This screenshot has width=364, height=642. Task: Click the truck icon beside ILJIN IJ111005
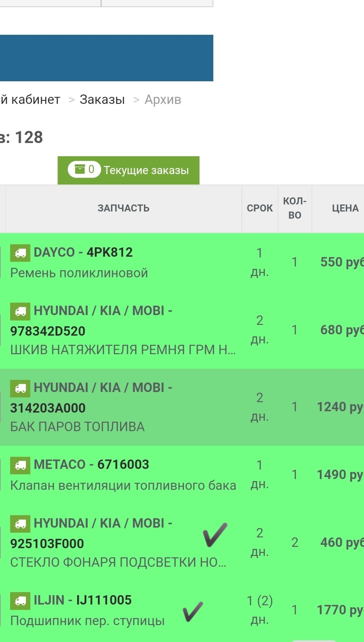click(x=20, y=600)
